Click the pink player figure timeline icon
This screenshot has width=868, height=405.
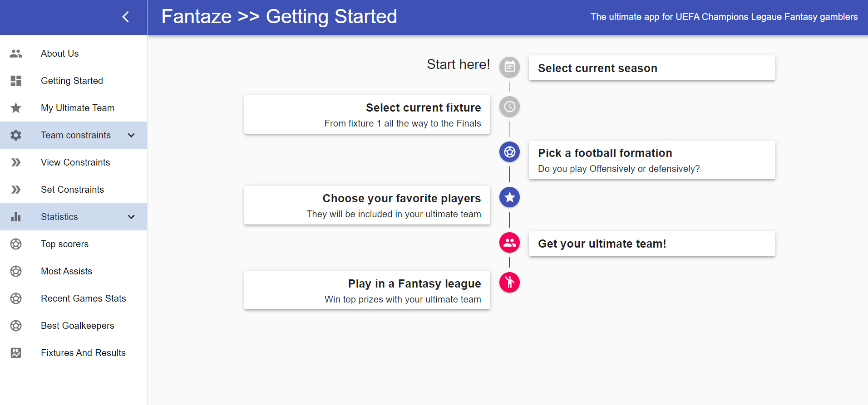pyautogui.click(x=509, y=283)
